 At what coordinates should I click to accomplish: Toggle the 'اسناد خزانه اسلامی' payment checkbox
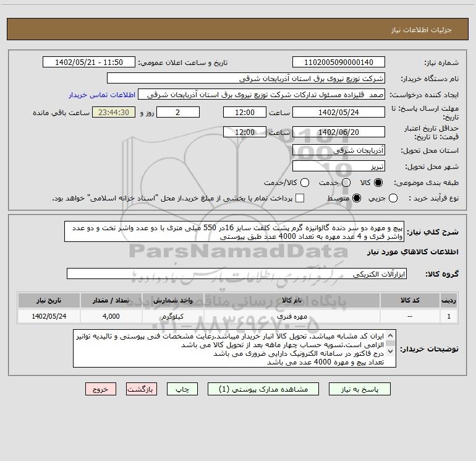(300, 198)
